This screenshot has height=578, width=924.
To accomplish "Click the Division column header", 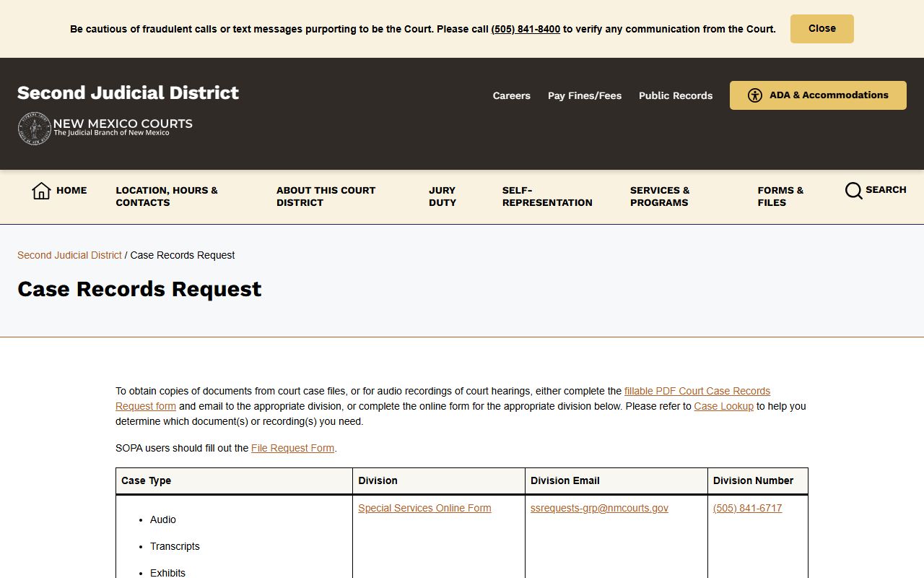I will click(x=439, y=481).
